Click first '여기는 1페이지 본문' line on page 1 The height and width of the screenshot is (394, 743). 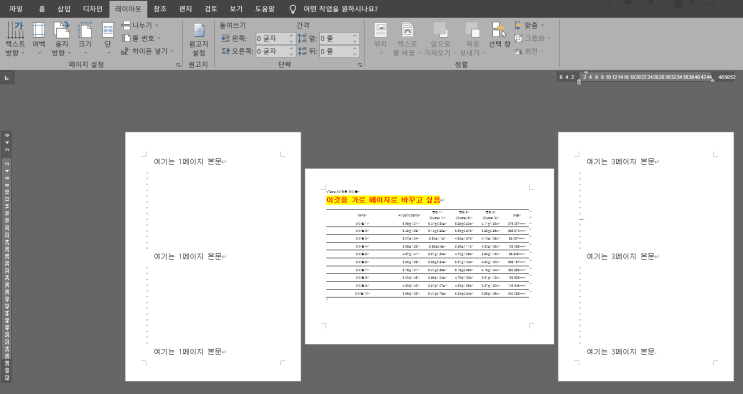(x=188, y=162)
